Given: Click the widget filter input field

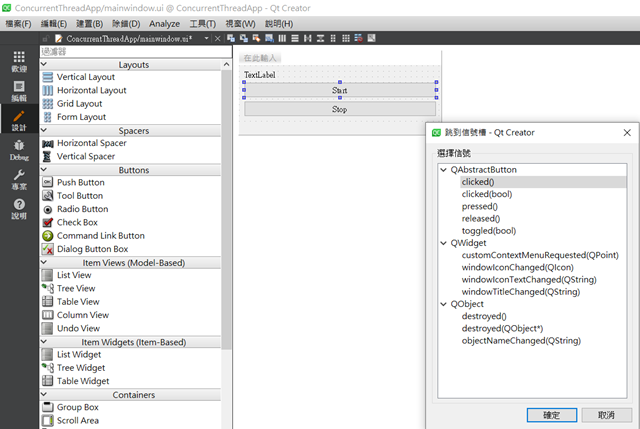Looking at the screenshot, I should (x=136, y=51).
